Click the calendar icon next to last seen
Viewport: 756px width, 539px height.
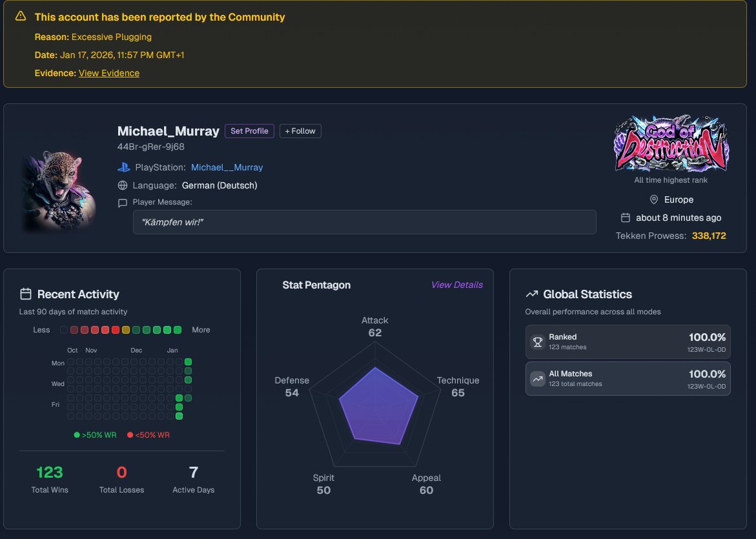[x=626, y=218]
